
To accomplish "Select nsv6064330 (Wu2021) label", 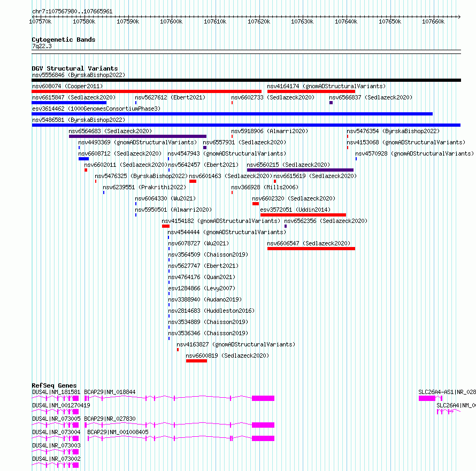I will point(165,198).
